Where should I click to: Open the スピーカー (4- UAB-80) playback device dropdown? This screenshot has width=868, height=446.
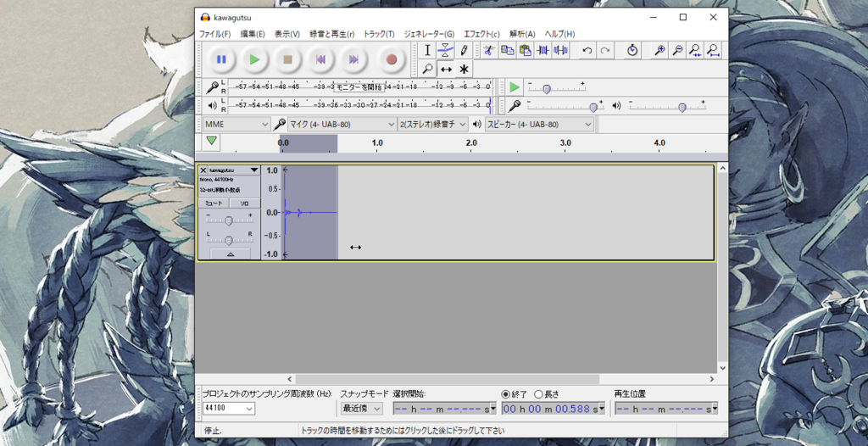click(x=539, y=124)
